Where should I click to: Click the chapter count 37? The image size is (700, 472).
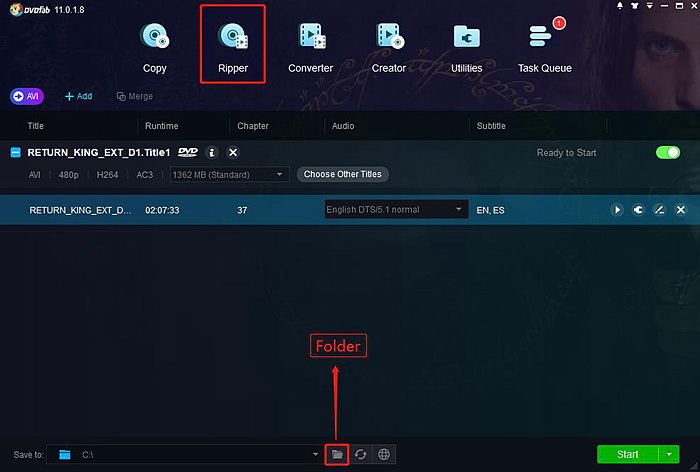tap(242, 210)
